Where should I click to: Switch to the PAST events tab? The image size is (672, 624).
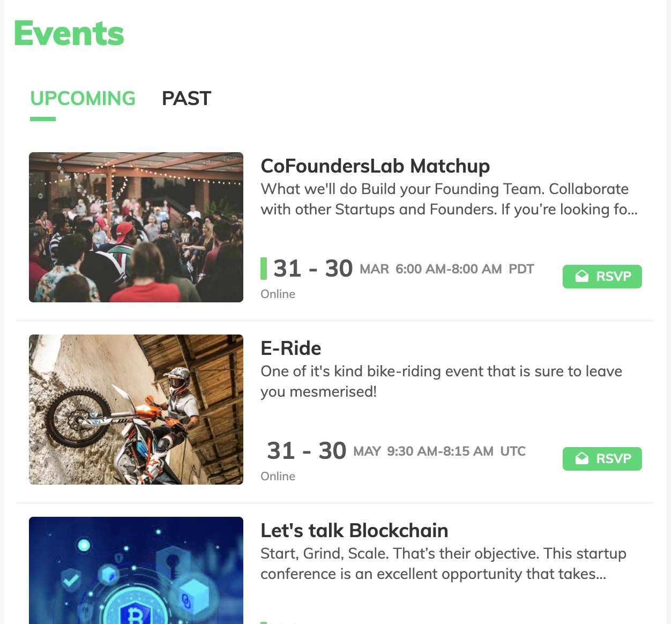coord(186,99)
